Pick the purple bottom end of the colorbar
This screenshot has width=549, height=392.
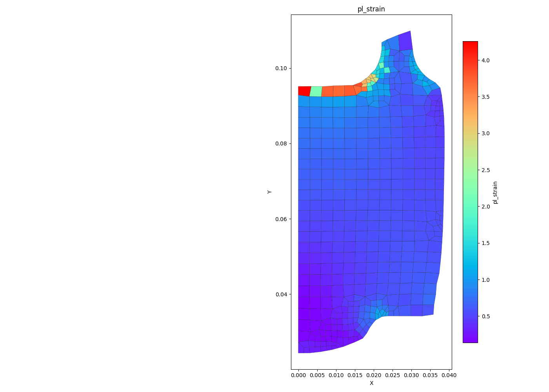point(470,339)
